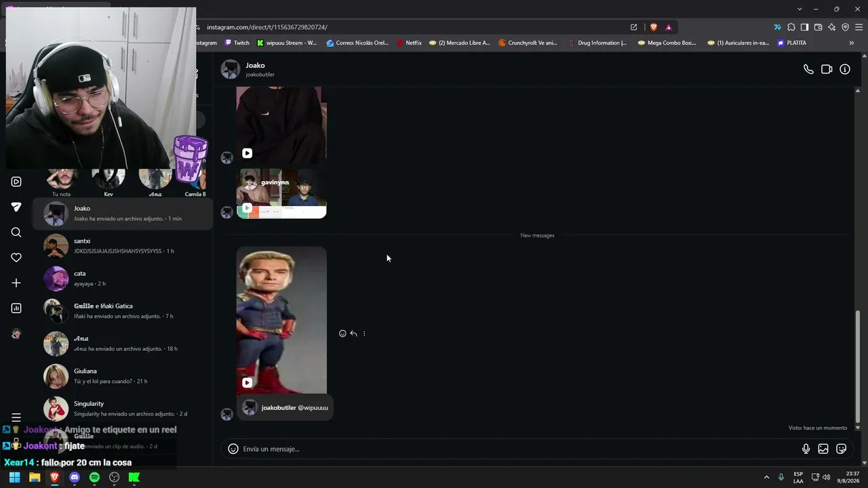Open Kick app from the taskbar
Image resolution: width=868 pixels, height=488 pixels.
(x=134, y=477)
